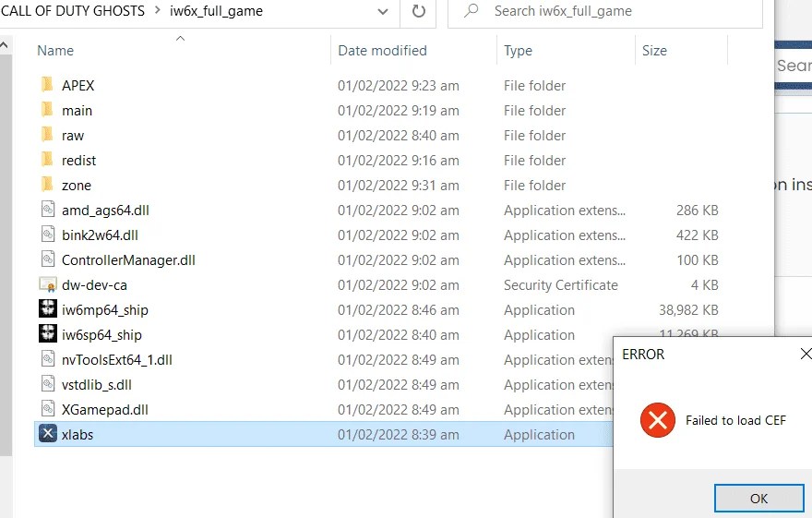The width and height of the screenshot is (812, 518).
Task: Click the ControllerManager.dll file icon
Action: tap(48, 259)
